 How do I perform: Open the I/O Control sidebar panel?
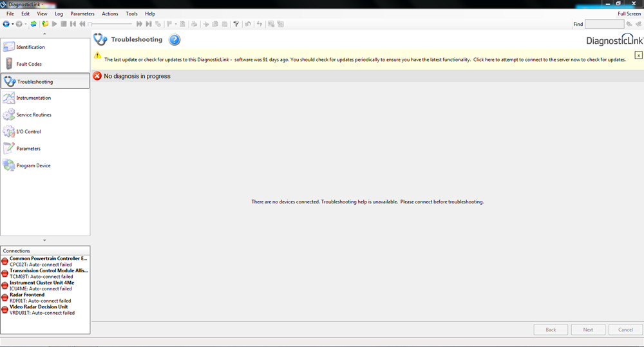tap(45, 131)
